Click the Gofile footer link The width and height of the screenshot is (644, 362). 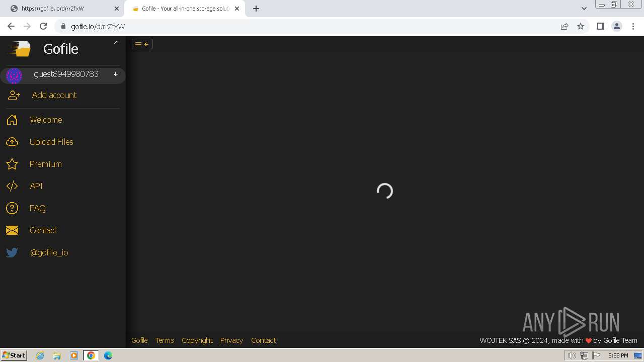pyautogui.click(x=139, y=340)
